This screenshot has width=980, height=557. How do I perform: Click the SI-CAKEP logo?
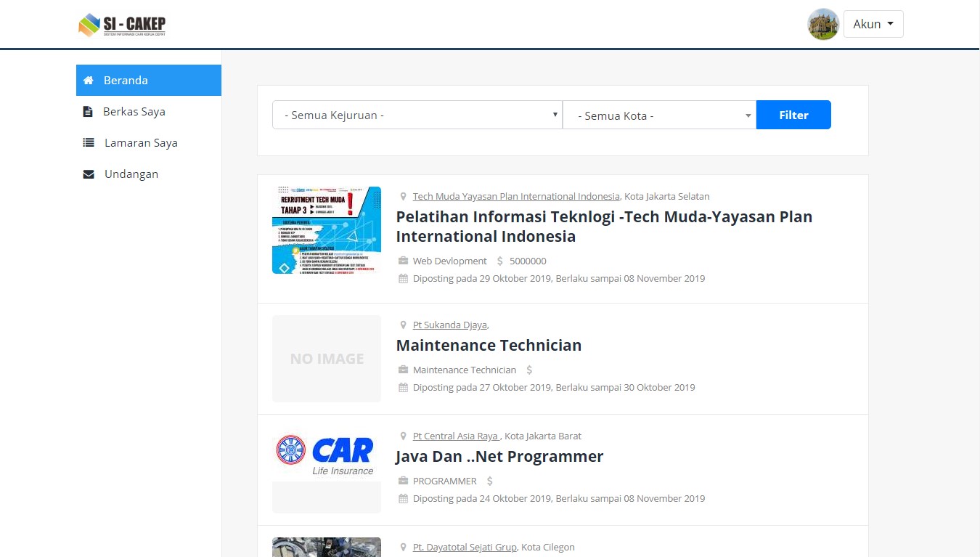point(122,25)
